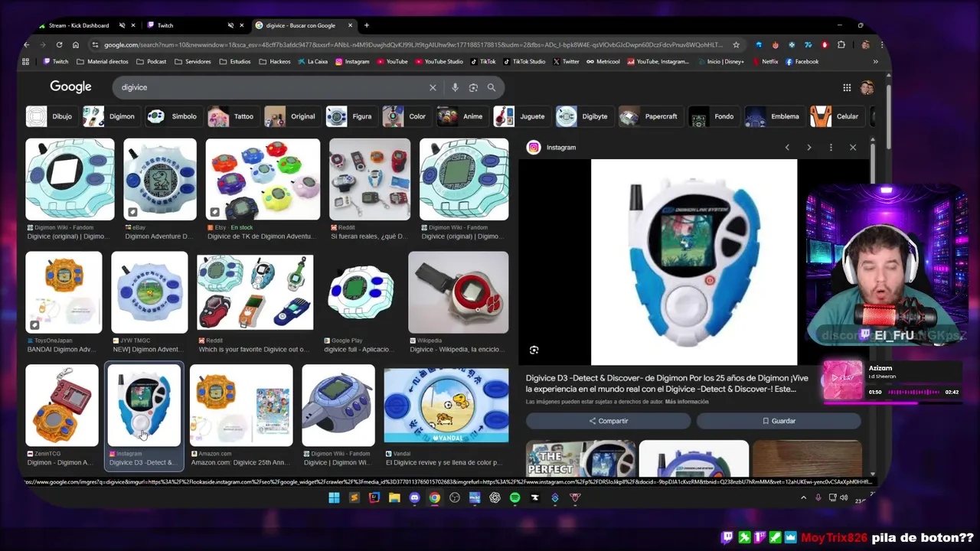Switch to the Stream - Kick Dashboard tab

coord(79,25)
